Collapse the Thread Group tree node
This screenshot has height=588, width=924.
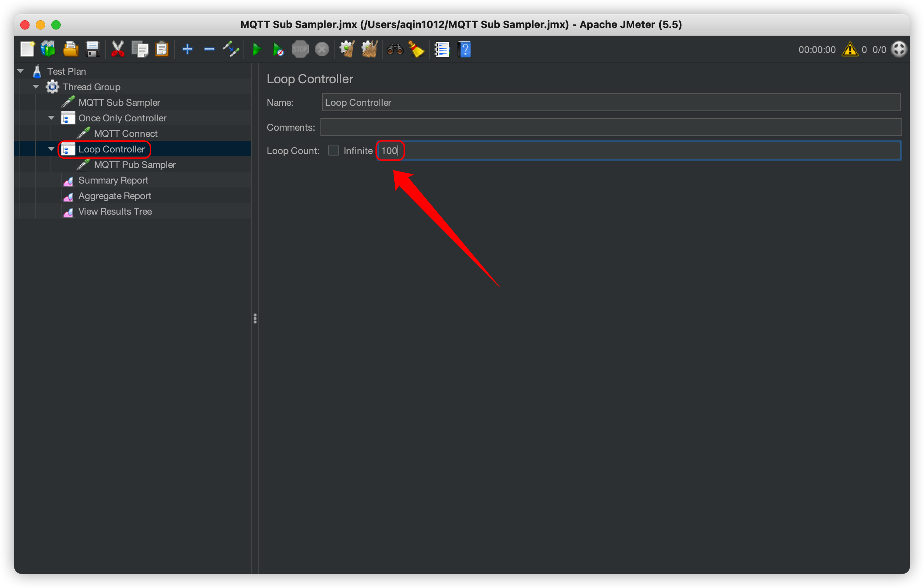[x=35, y=86]
